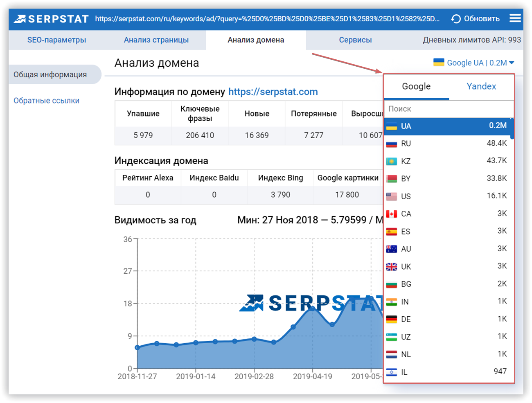Select UK country label in list
532x403 pixels.
click(x=406, y=267)
